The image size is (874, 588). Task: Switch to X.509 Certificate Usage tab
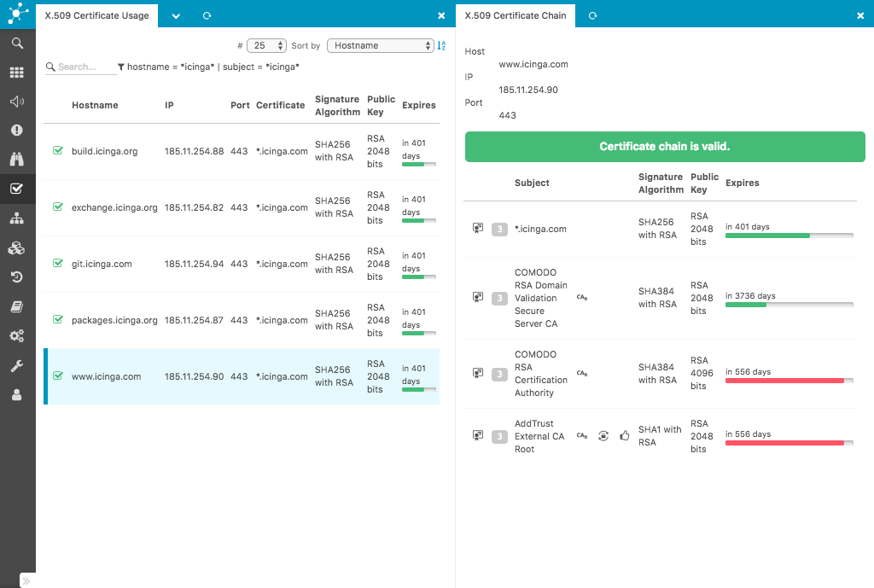point(96,15)
